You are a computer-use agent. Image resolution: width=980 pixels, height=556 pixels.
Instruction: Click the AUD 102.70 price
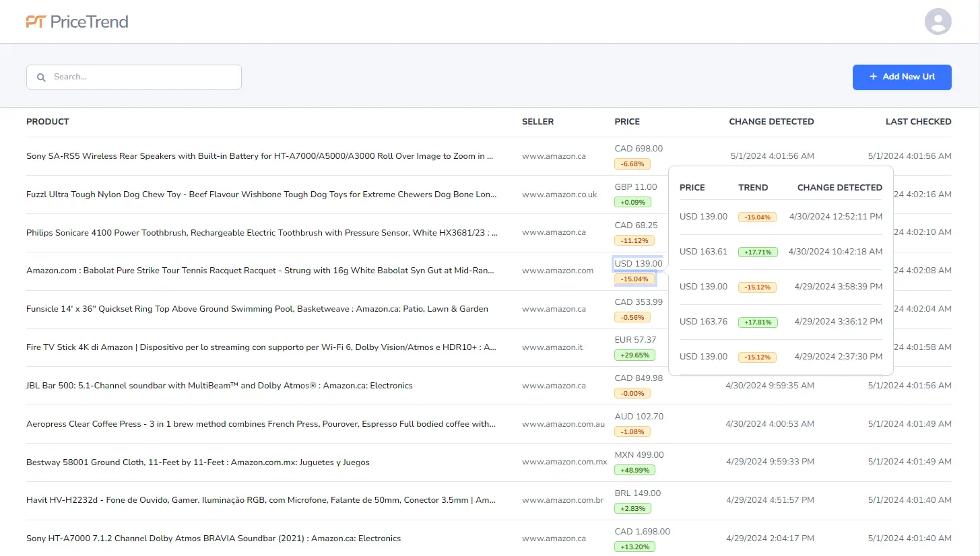[639, 417]
